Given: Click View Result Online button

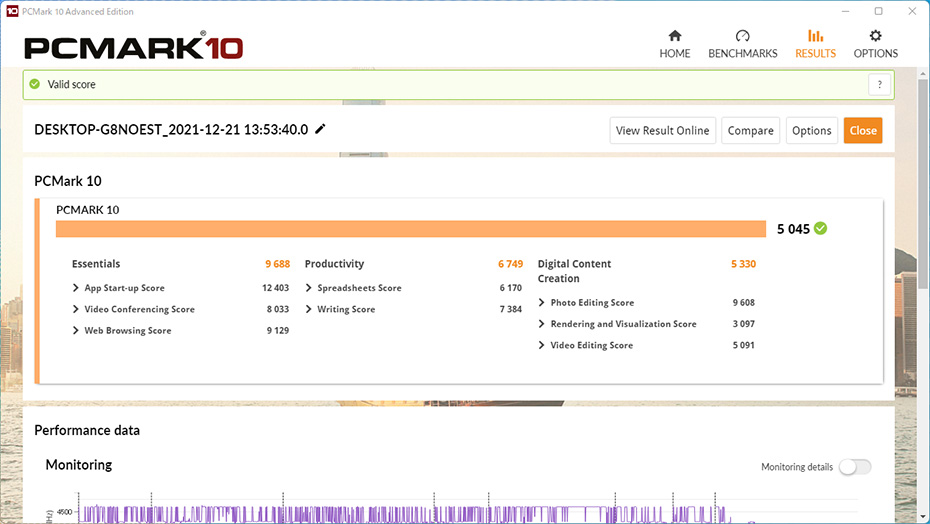Looking at the screenshot, I should coord(663,131).
